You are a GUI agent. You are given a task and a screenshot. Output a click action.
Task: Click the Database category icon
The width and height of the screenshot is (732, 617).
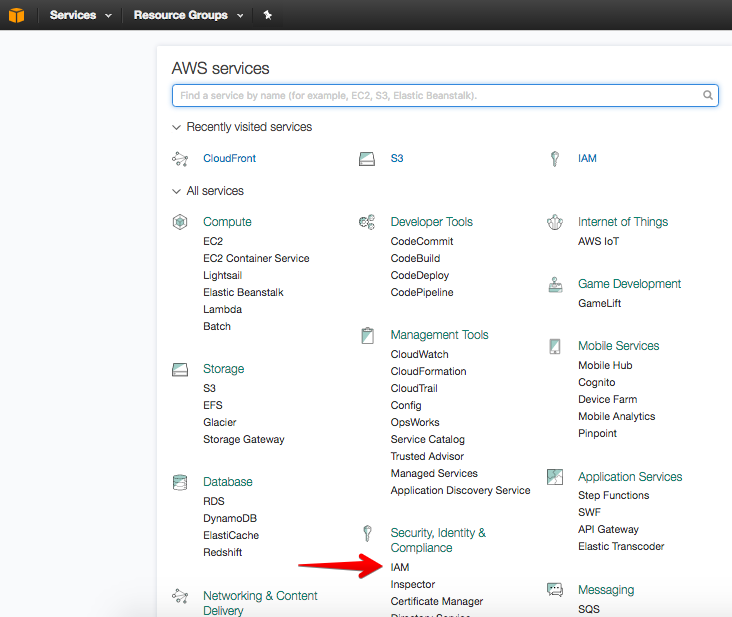180,482
